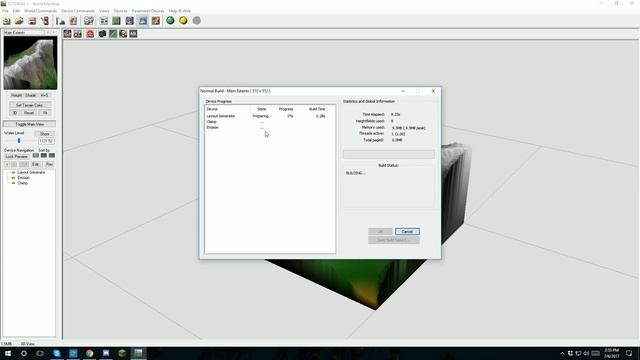
Task: Click the Water Level slider handle
Action: pos(19,140)
